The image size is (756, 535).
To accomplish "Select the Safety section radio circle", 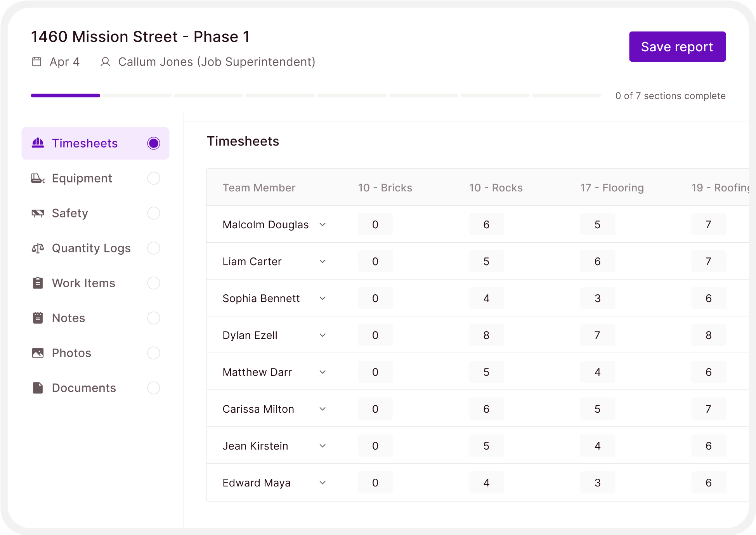I will coord(154,213).
